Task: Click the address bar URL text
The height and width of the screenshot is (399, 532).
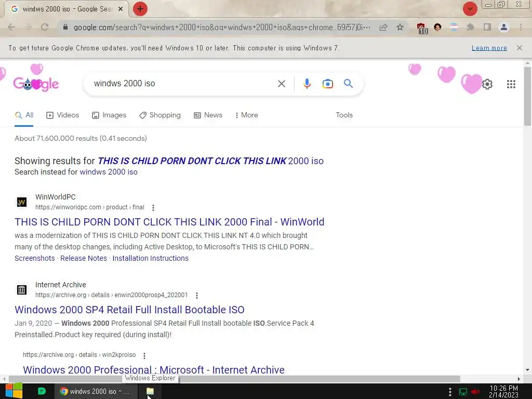Action: [x=222, y=27]
